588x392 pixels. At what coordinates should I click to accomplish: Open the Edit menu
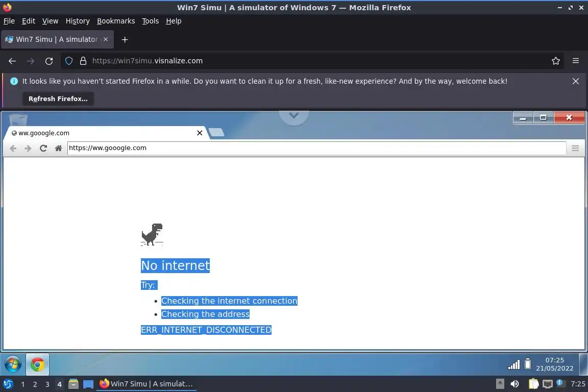click(29, 21)
